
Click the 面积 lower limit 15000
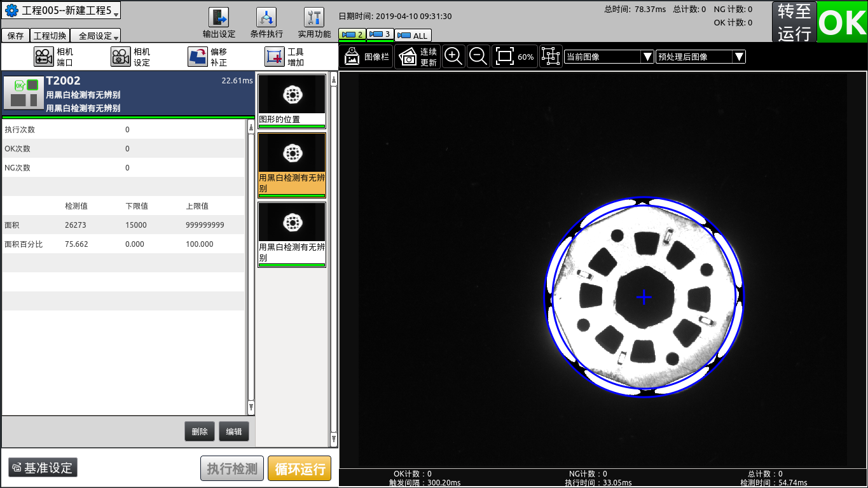tap(136, 225)
